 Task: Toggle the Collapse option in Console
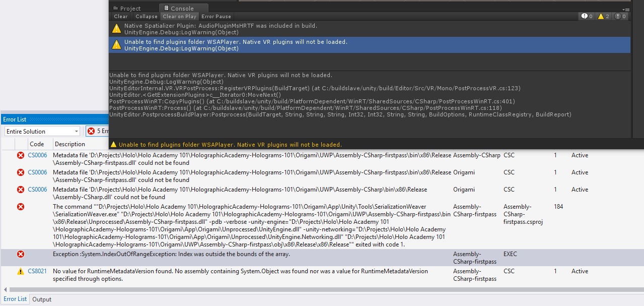(x=147, y=17)
